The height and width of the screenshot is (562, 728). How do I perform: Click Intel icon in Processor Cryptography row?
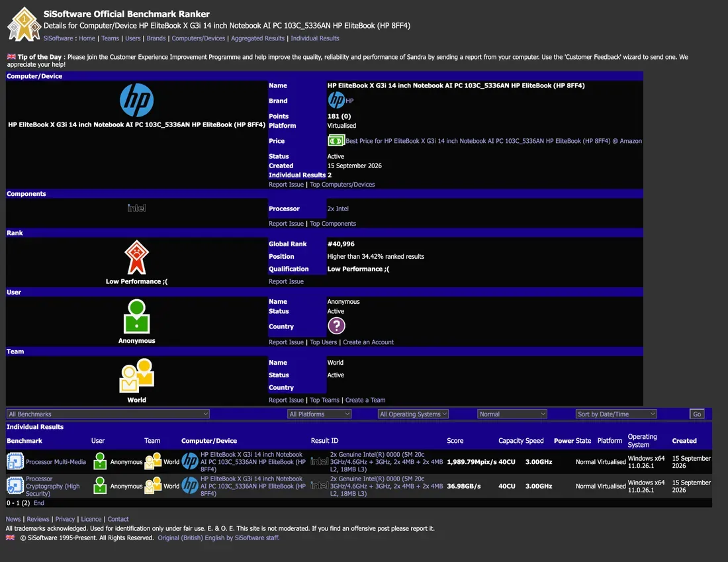pyautogui.click(x=320, y=485)
